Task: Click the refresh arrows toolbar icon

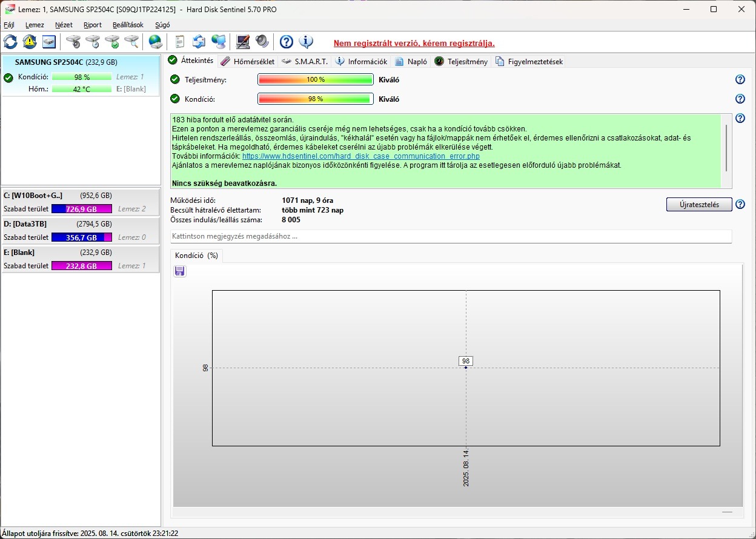Action: [x=10, y=42]
